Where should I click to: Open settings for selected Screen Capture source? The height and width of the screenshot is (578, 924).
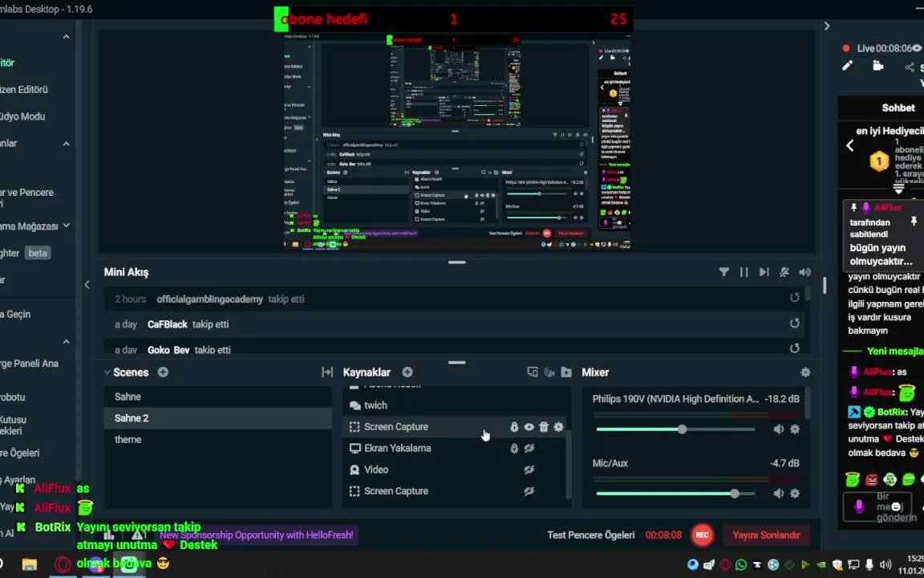pos(558,427)
